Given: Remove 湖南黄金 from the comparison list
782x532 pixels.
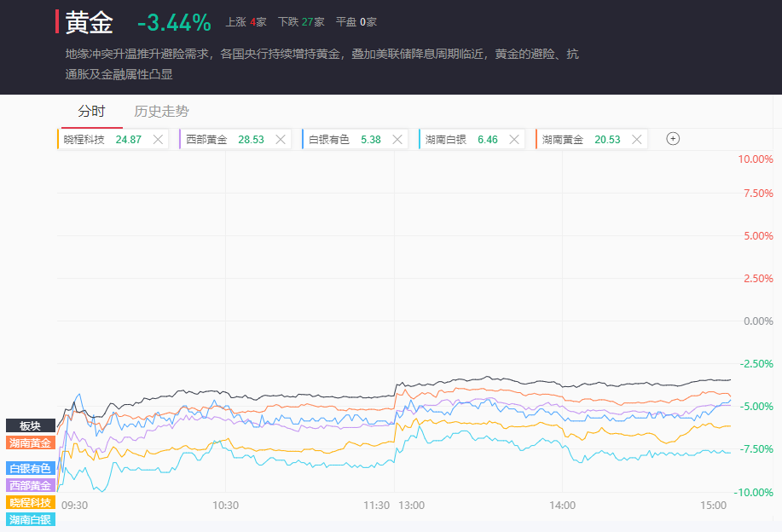Looking at the screenshot, I should [x=636, y=140].
